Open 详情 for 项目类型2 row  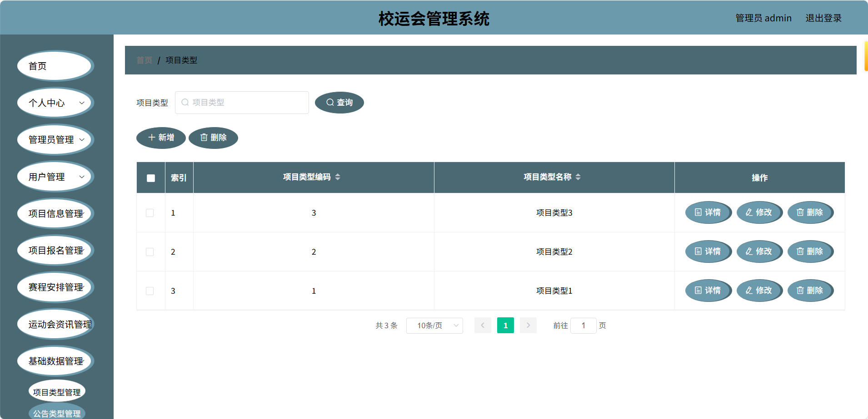click(708, 251)
